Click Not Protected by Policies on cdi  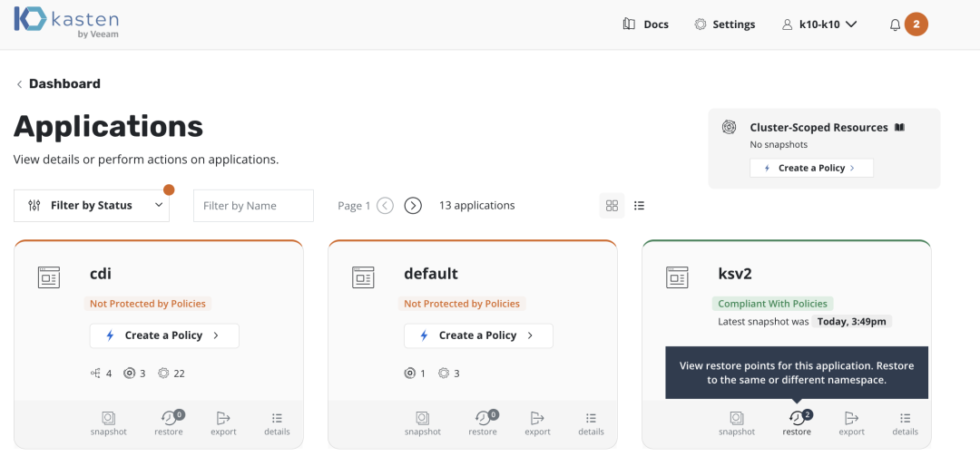148,304
